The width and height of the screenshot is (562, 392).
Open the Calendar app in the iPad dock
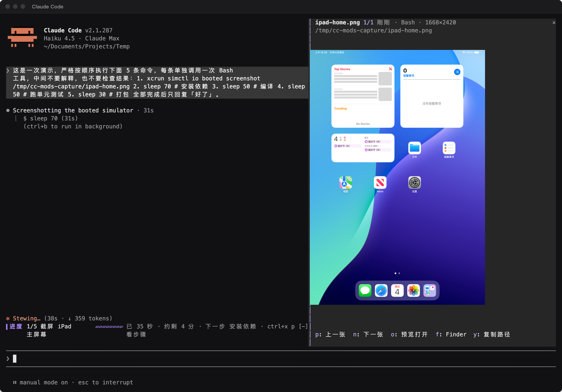[x=397, y=290]
